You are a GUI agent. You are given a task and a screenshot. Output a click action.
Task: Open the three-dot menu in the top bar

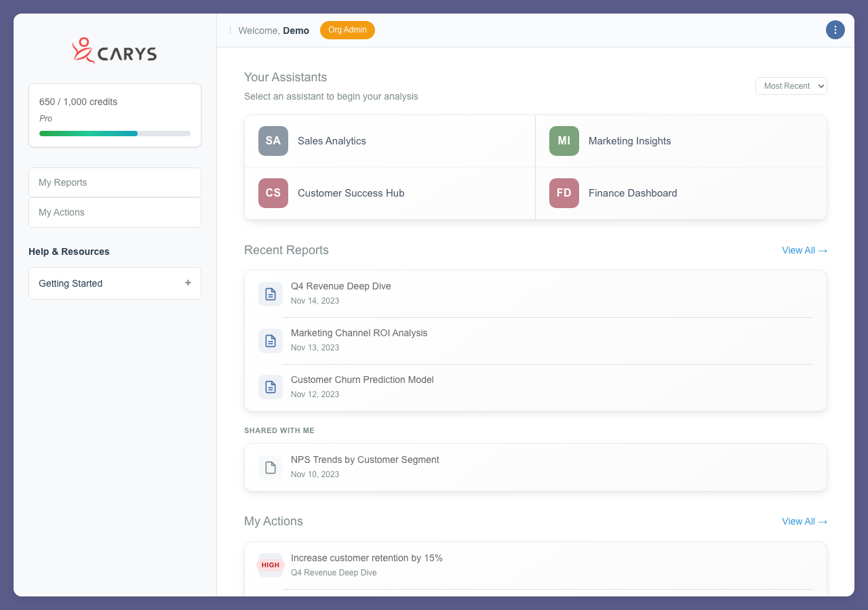tap(835, 30)
